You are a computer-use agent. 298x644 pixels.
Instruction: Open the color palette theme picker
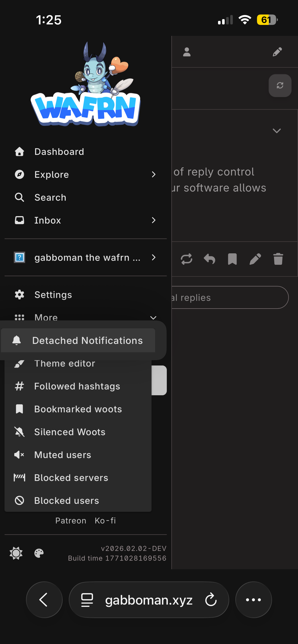(39, 553)
